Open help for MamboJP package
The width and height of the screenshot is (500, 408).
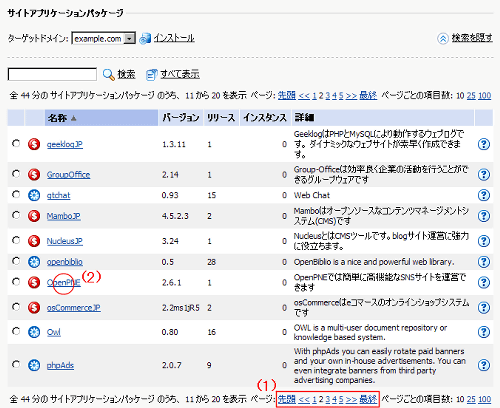click(x=484, y=216)
